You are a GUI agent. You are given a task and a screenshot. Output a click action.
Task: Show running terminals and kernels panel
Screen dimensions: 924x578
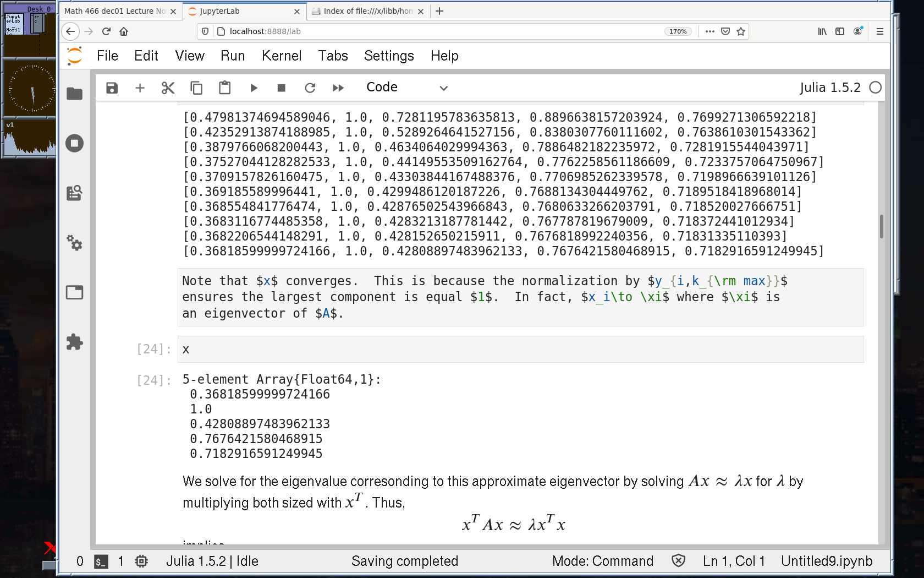click(74, 144)
